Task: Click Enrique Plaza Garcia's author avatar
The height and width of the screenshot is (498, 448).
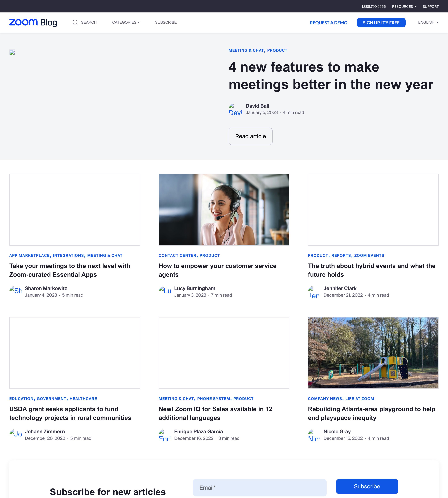Action: tap(165, 435)
